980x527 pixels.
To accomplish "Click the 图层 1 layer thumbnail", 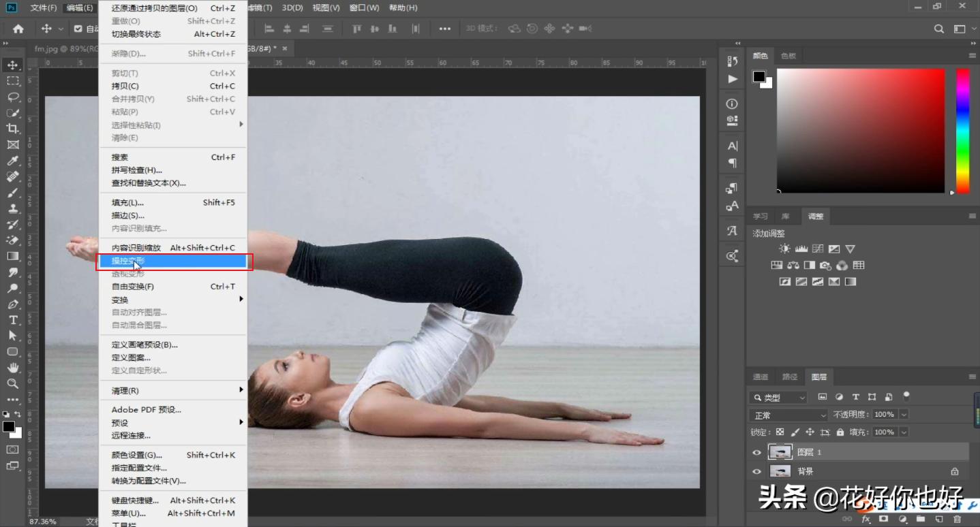I will (x=780, y=452).
